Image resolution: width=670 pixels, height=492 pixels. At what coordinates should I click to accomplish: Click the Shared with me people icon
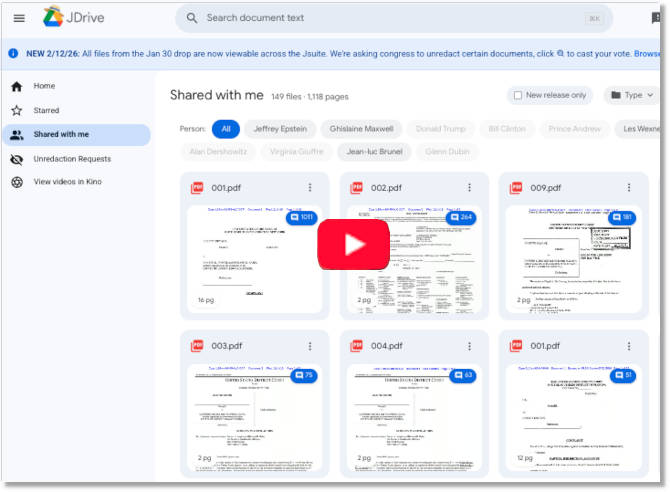(x=17, y=135)
